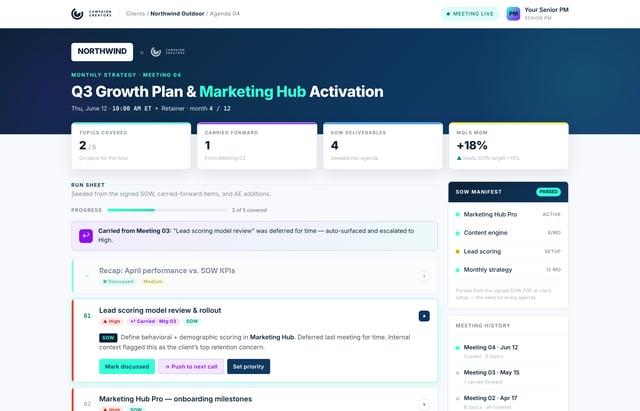Viewport: 640px width, 411px height.
Task: Click the Your Senior PM name
Action: tap(546, 10)
